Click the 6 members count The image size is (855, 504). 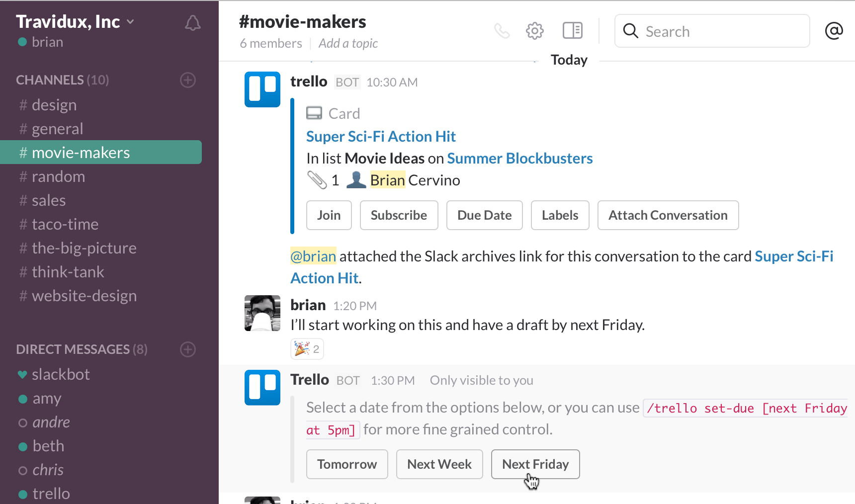point(271,43)
